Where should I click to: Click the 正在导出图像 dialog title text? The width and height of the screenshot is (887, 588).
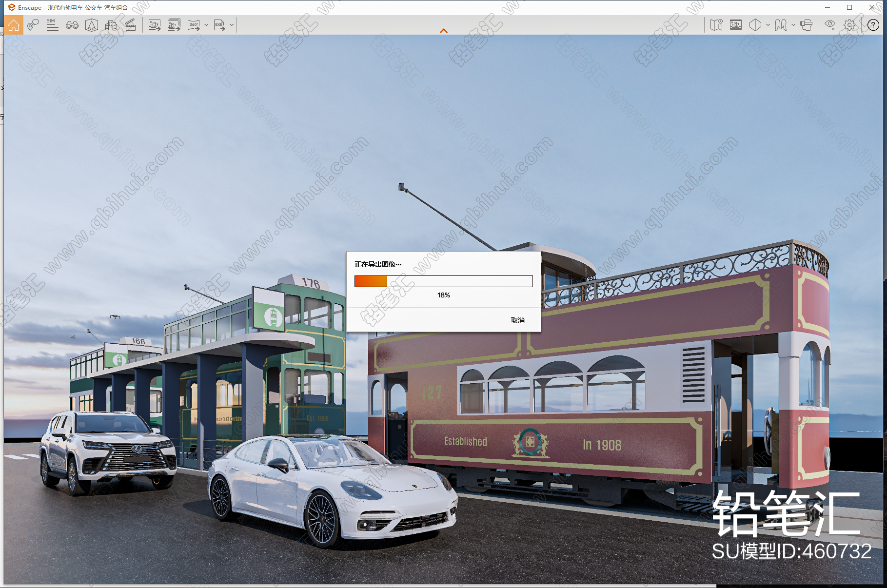coord(378,264)
